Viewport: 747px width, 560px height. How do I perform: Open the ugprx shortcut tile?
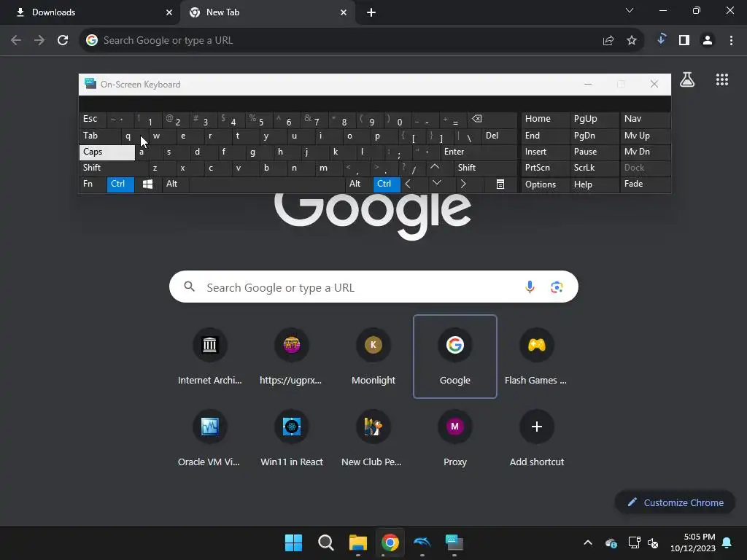[x=291, y=356]
